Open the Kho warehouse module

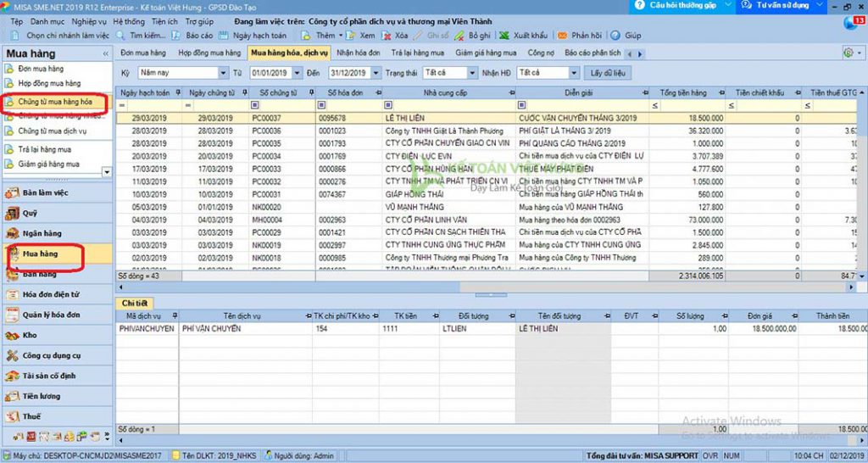(29, 335)
